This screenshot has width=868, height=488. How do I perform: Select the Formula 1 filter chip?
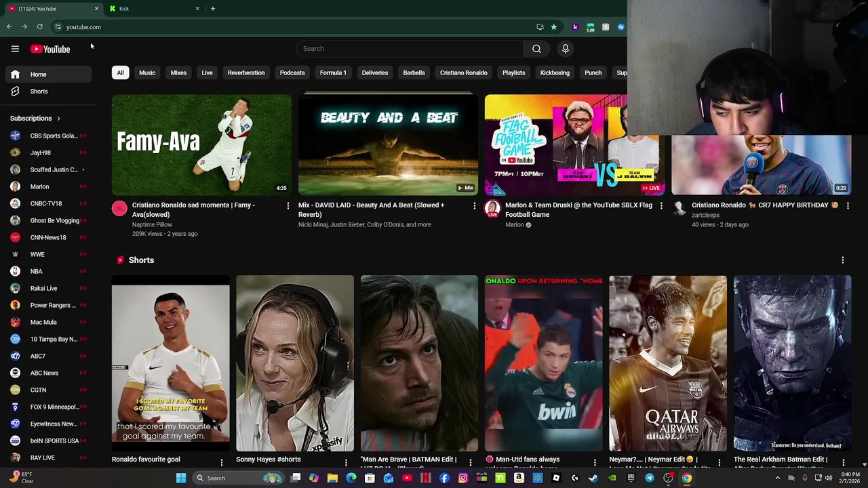[x=333, y=73]
